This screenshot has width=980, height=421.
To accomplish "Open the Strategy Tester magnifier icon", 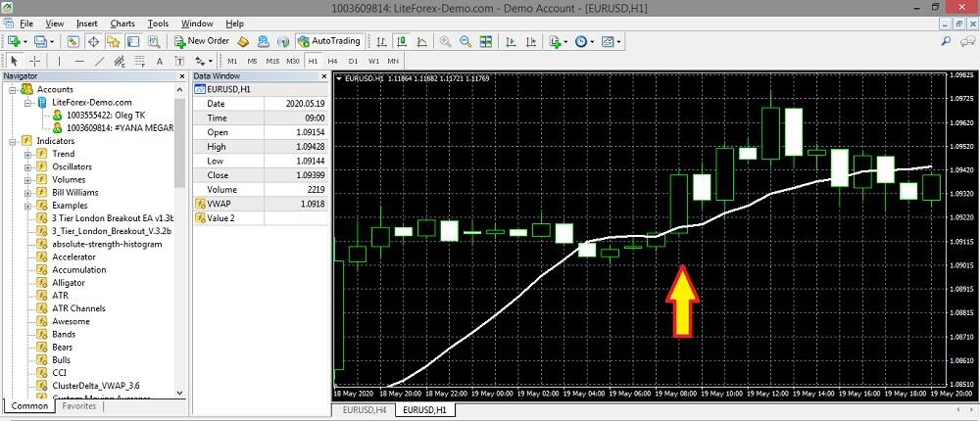I will tap(154, 42).
